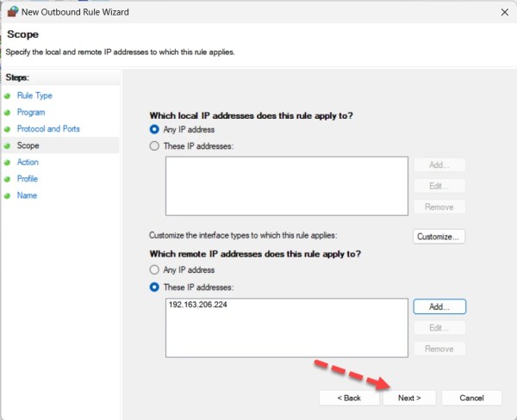The image size is (517, 420).
Task: Click the green bullet beside Program
Action: [8, 112]
